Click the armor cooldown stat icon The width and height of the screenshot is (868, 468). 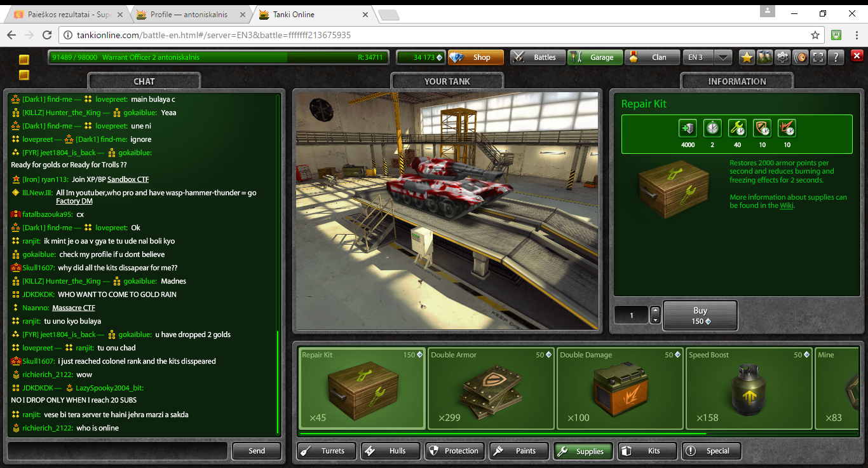click(x=762, y=128)
